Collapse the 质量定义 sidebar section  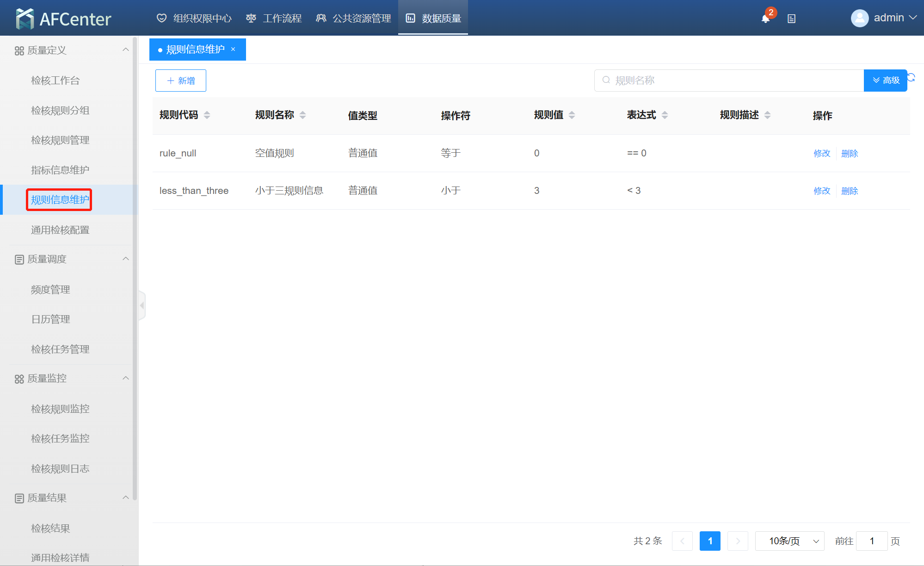tap(125, 50)
